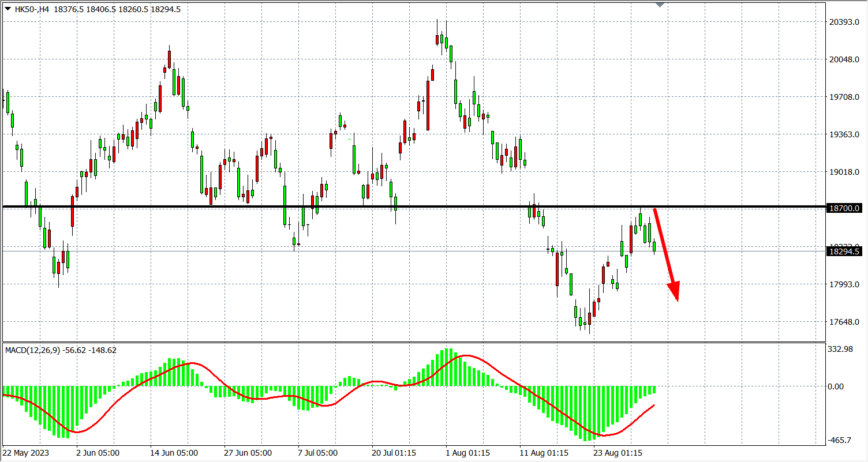868x462 pixels.
Task: Click the 7 Jul 05:00 time label
Action: [319, 453]
